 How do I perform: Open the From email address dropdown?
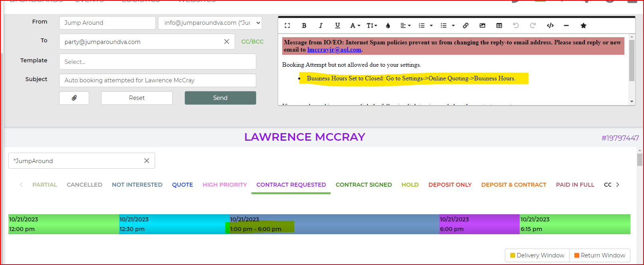(x=210, y=23)
